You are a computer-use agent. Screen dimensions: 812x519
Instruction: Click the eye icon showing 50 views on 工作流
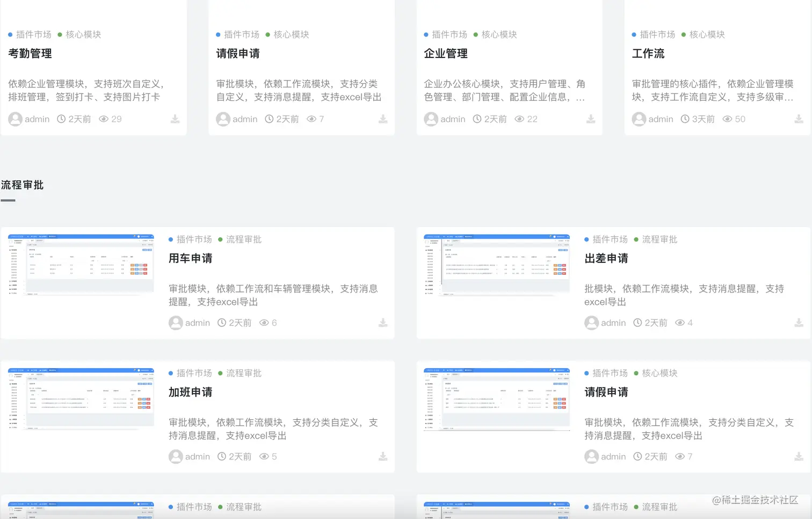pyautogui.click(x=728, y=119)
